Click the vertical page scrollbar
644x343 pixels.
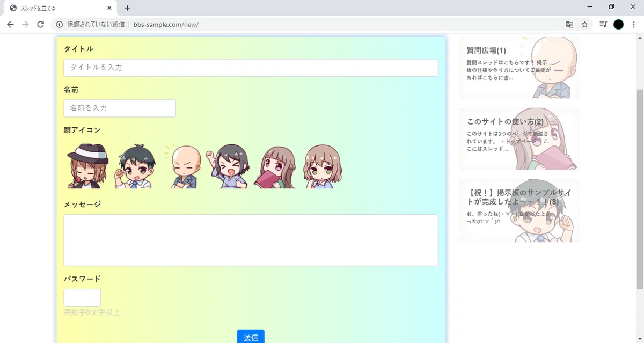[639, 189]
